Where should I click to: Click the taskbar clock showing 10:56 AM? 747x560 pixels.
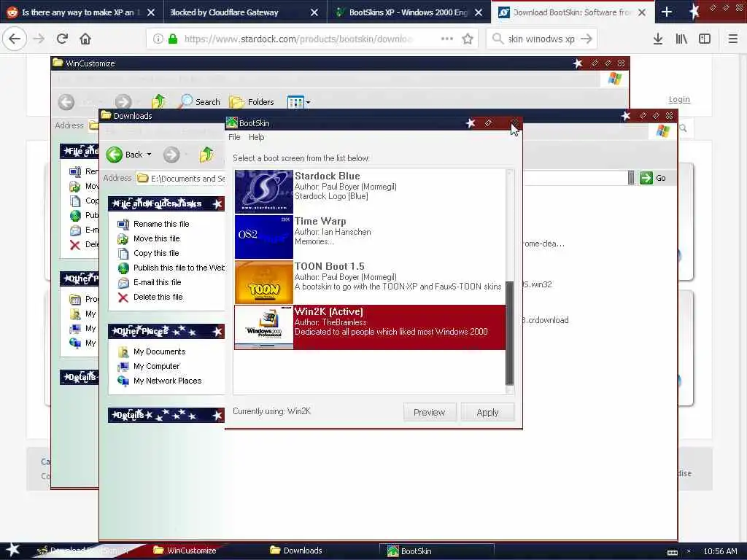tap(720, 551)
